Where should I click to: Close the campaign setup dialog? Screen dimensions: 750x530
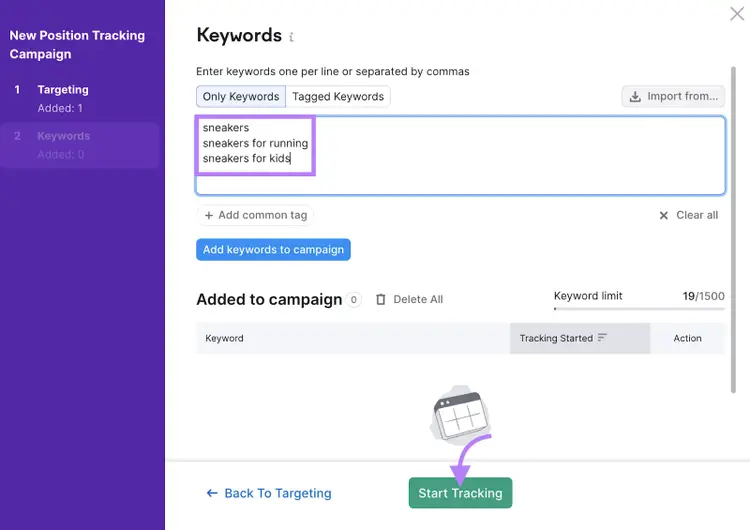737,13
